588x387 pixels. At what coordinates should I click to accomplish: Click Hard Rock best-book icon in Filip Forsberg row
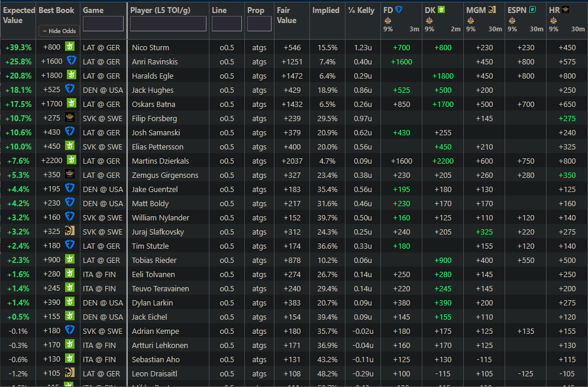click(70, 117)
